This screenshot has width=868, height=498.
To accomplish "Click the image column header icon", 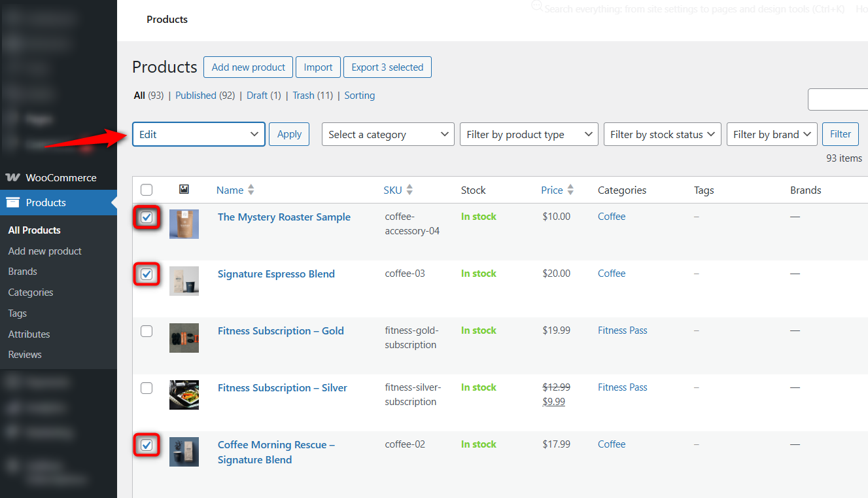I will pyautogui.click(x=184, y=189).
